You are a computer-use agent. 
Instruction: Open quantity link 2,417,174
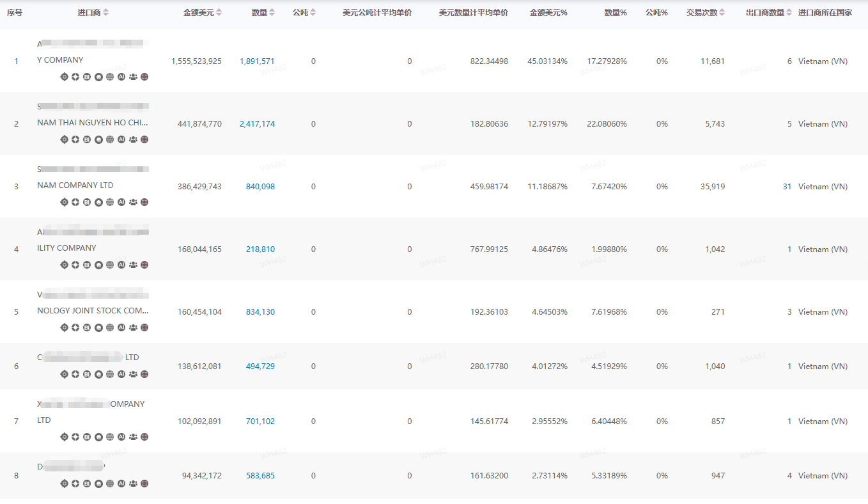click(257, 124)
